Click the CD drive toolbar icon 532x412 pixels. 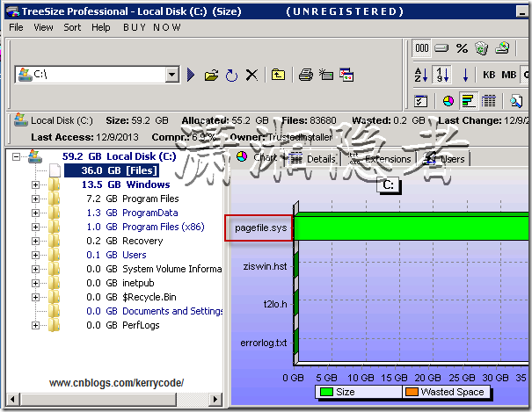tap(502, 47)
